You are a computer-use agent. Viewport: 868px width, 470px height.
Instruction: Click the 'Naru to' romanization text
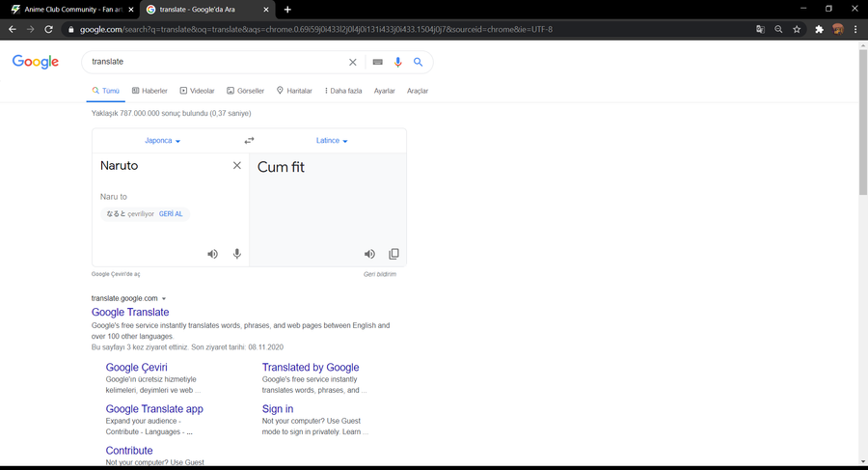114,197
